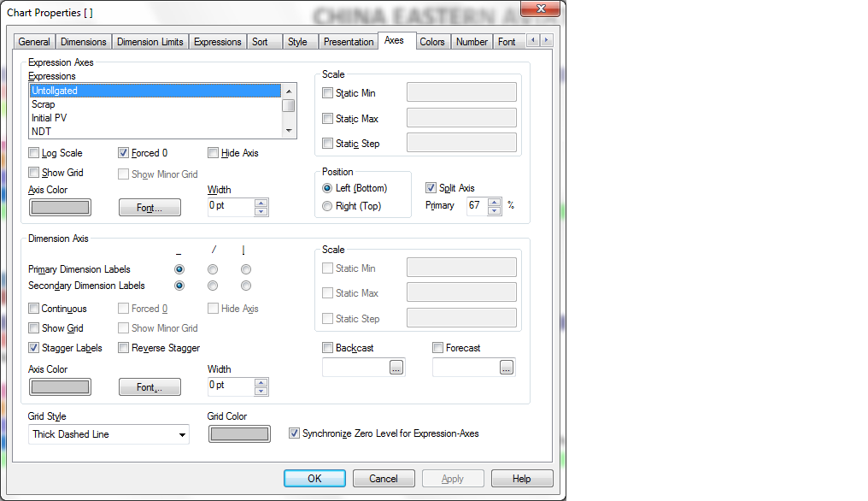Enable Reverse Stagger
This screenshot has width=868, height=501.
tap(123, 348)
